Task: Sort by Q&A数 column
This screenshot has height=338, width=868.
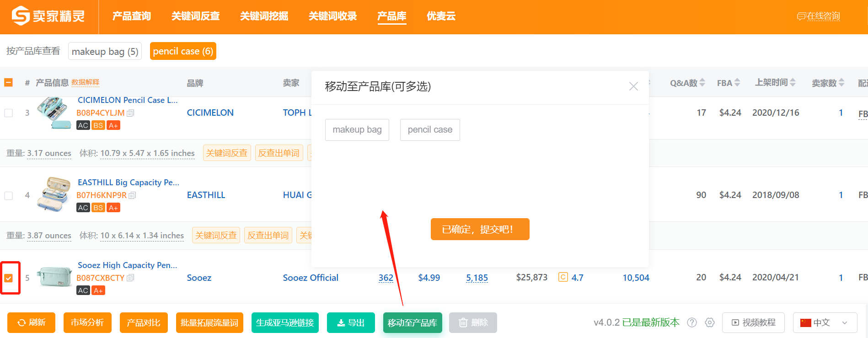Action: coord(702,83)
